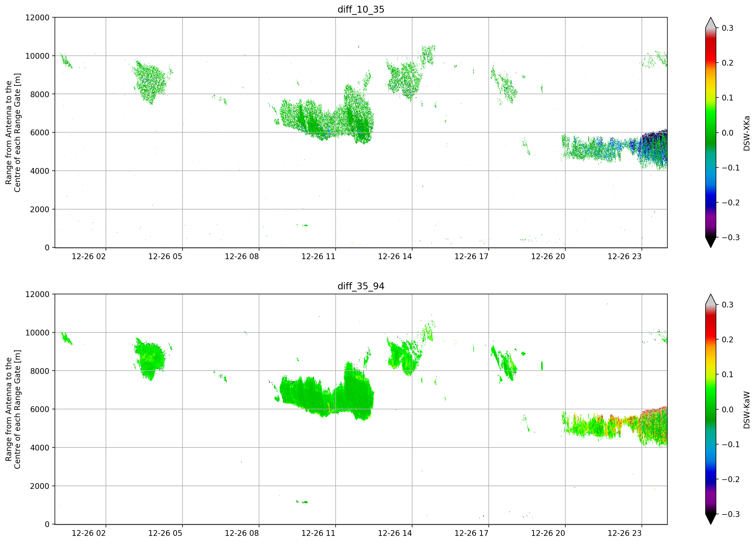Screen dimensions: 756x543
Task: Click the 2000 y-tick on diff_10_35 plot
Action: 40,209
